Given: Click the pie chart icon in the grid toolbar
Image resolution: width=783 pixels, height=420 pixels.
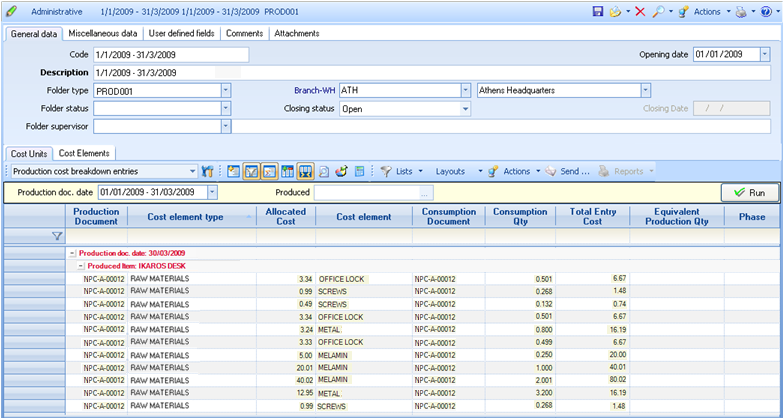Looking at the screenshot, I should (x=342, y=171).
